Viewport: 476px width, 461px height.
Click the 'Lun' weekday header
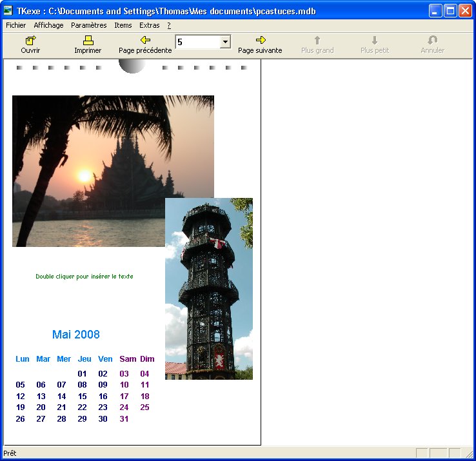pos(23,359)
